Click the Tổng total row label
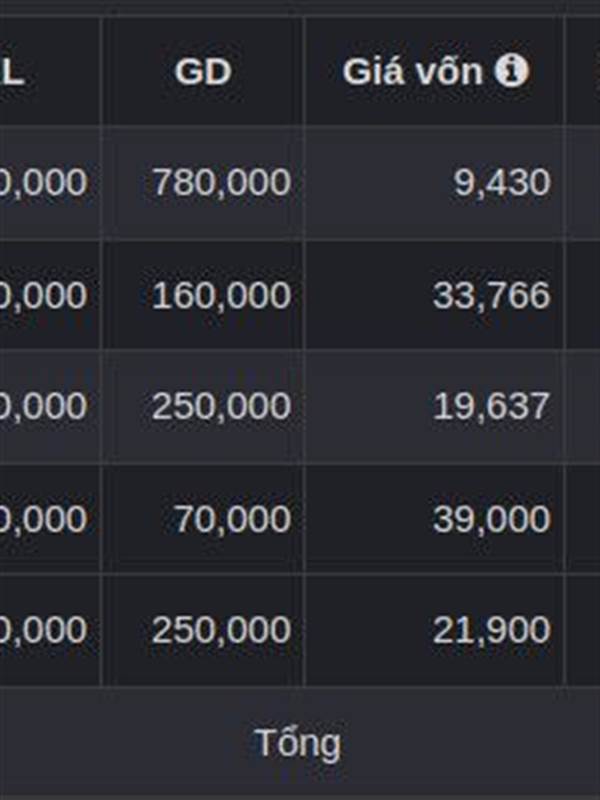Image resolution: width=600 pixels, height=800 pixels. tap(298, 743)
